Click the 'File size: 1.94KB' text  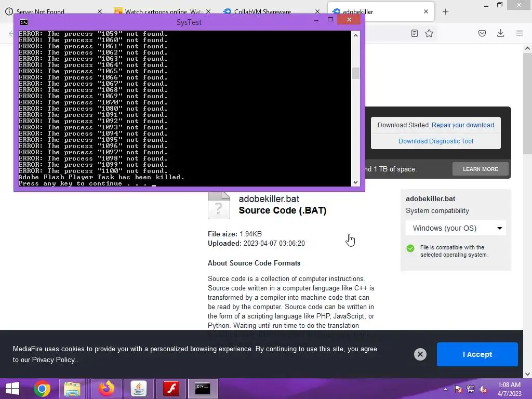(x=234, y=234)
